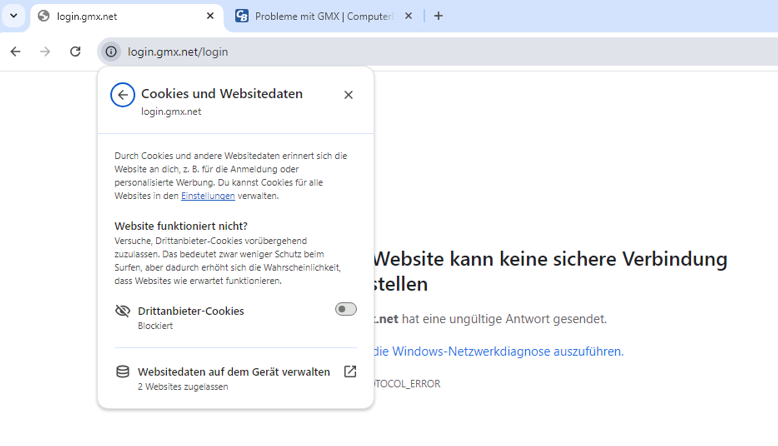This screenshot has width=778, height=446.
Task: Switch to the Probleme mit GMX tab
Action: pyautogui.click(x=324, y=16)
